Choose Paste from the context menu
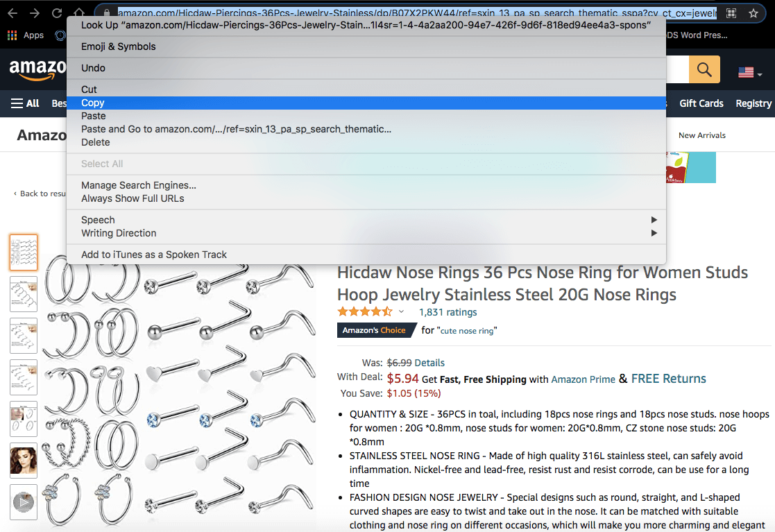Screen dimensions: 775x532 click(366, 116)
